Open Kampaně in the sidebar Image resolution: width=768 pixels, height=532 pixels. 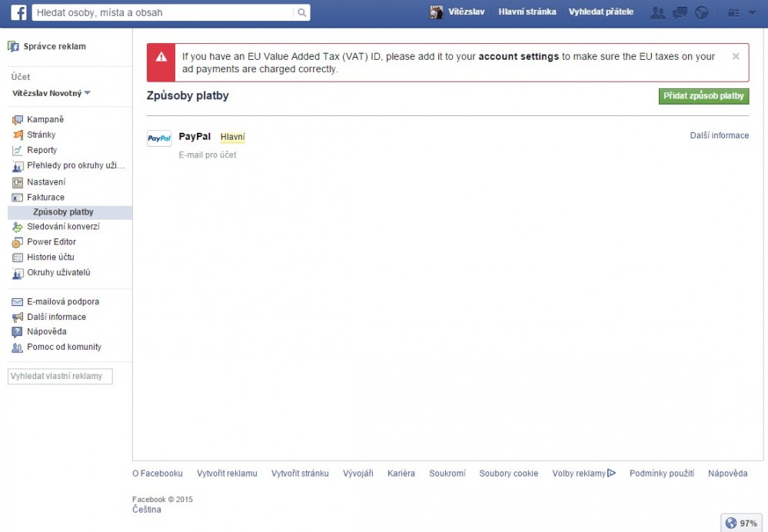coord(45,120)
